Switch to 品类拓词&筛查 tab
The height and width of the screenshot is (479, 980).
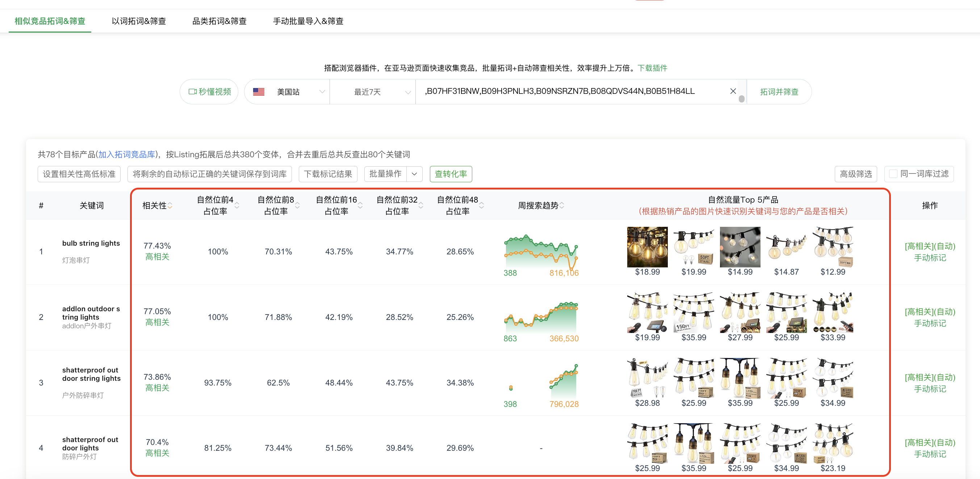coord(219,21)
